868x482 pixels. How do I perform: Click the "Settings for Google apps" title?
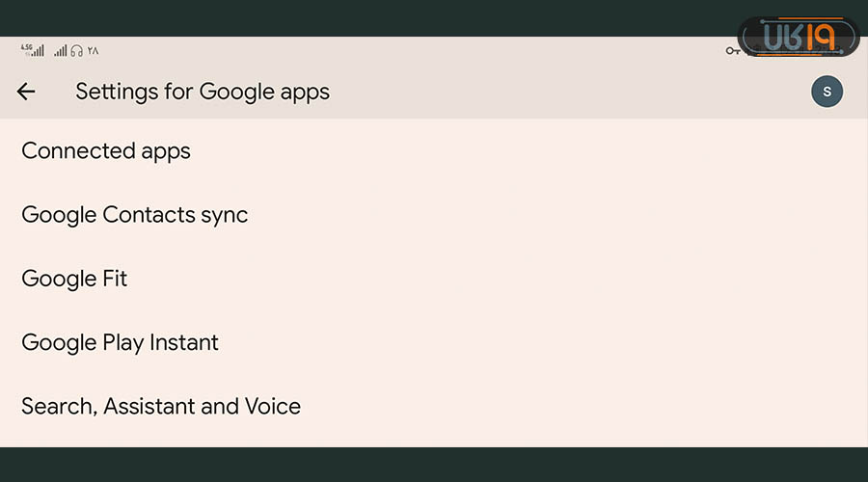(x=203, y=92)
